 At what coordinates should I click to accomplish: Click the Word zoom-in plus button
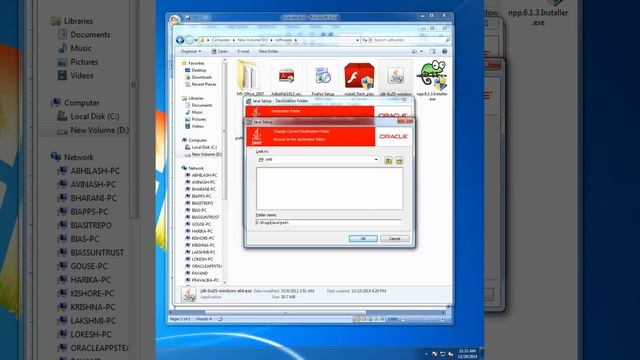[x=442, y=319]
